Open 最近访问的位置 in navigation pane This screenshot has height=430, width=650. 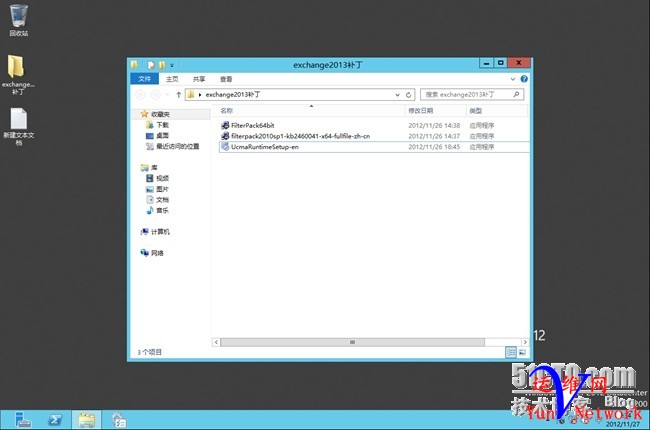point(172,146)
